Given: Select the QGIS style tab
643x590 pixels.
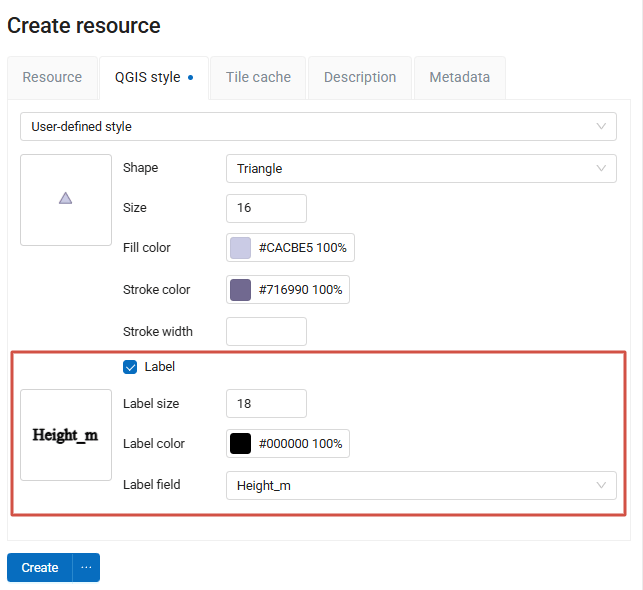Looking at the screenshot, I should tap(153, 77).
